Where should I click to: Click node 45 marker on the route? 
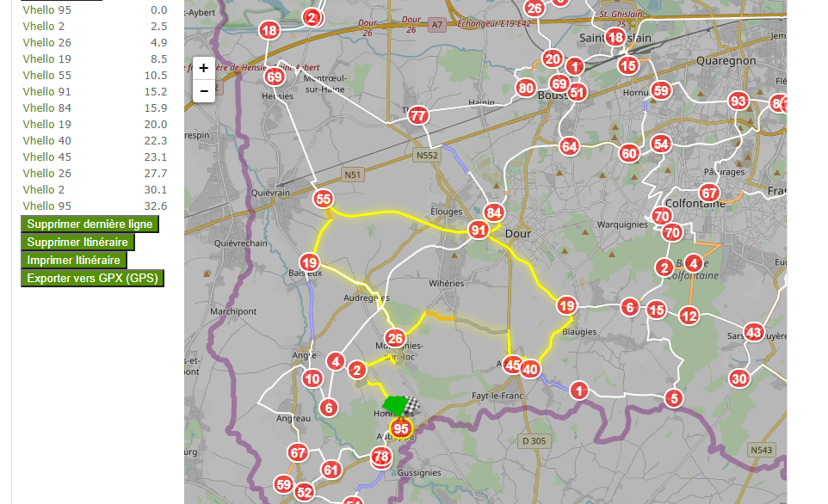tap(513, 366)
